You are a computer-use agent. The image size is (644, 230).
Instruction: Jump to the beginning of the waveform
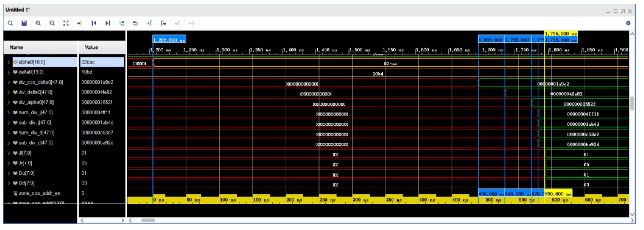coord(94,23)
